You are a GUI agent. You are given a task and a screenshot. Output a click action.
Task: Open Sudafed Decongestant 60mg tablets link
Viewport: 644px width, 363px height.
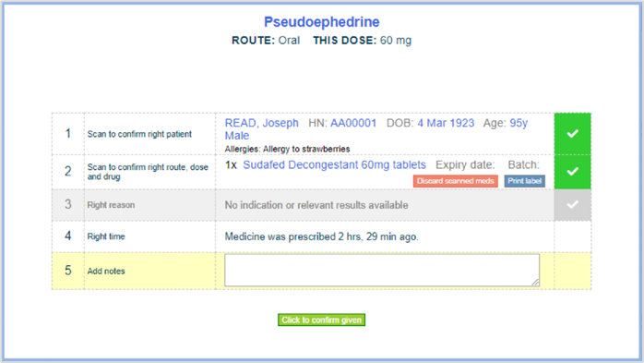click(334, 164)
